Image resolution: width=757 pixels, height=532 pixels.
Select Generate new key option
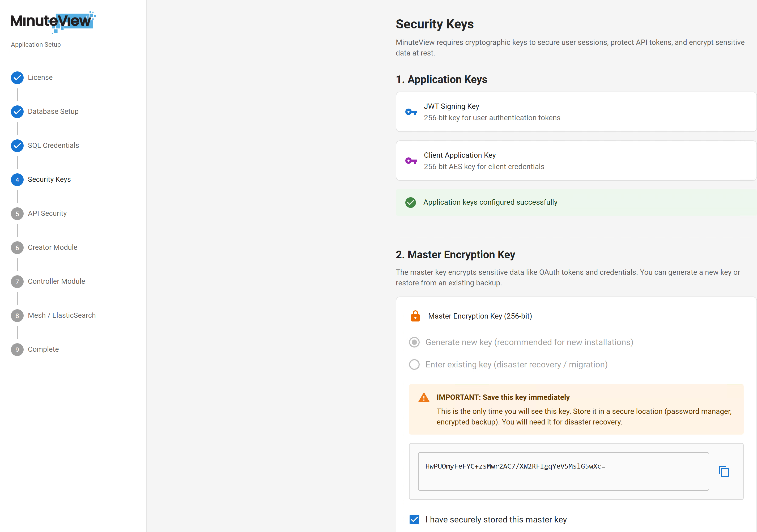(x=414, y=342)
